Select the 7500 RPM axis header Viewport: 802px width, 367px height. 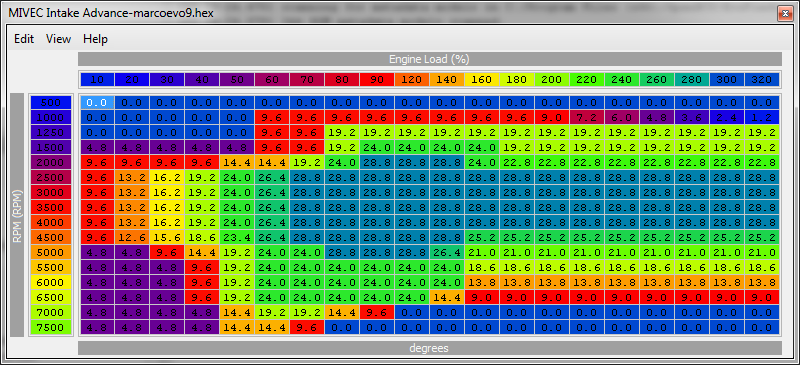click(x=50, y=328)
